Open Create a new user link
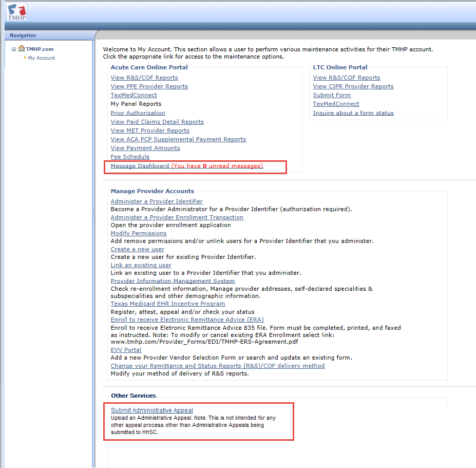Image resolution: width=476 pixels, height=468 pixels. point(137,249)
